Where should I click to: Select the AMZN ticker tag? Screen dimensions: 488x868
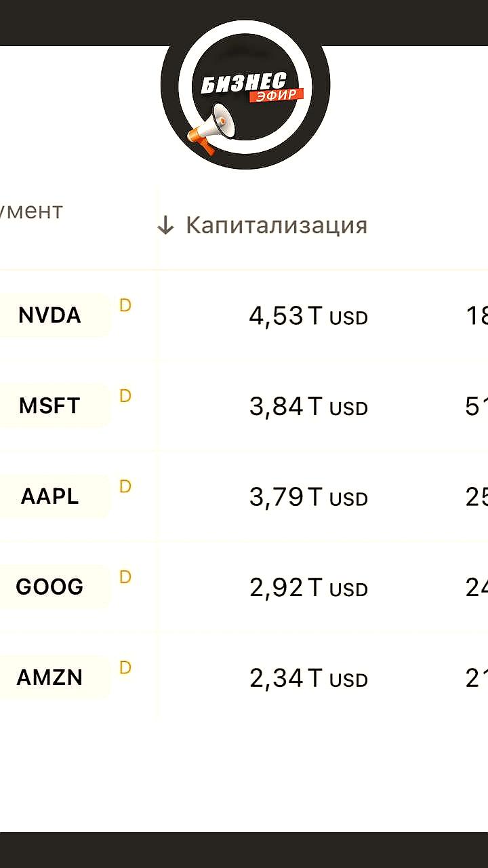pos(50,677)
